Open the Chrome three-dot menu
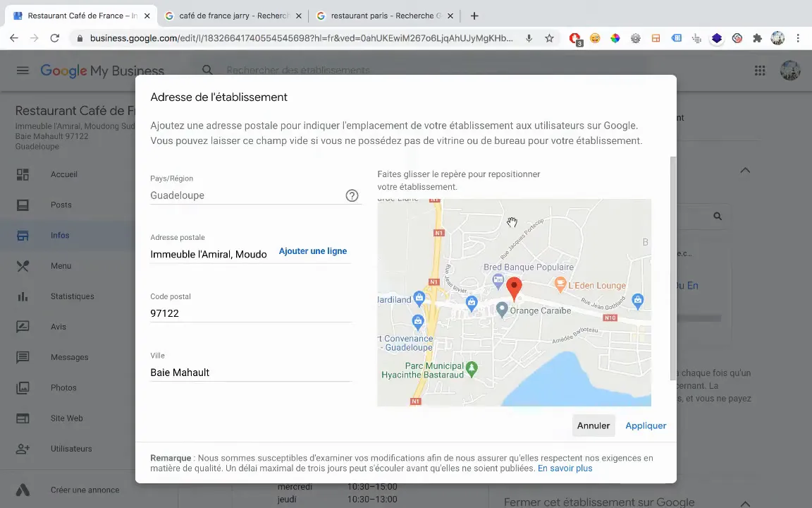 tap(797, 38)
